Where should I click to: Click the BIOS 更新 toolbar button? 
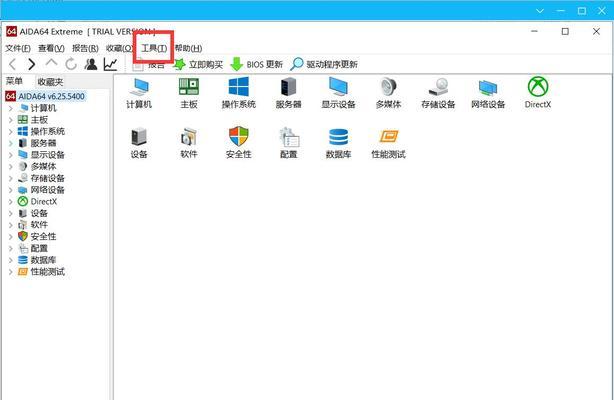[x=256, y=64]
